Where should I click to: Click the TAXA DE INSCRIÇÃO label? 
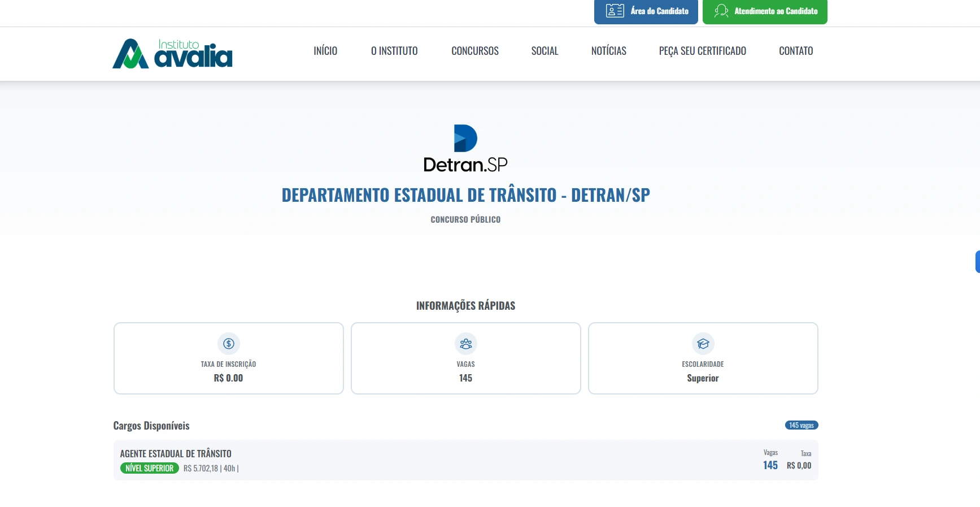point(228,364)
